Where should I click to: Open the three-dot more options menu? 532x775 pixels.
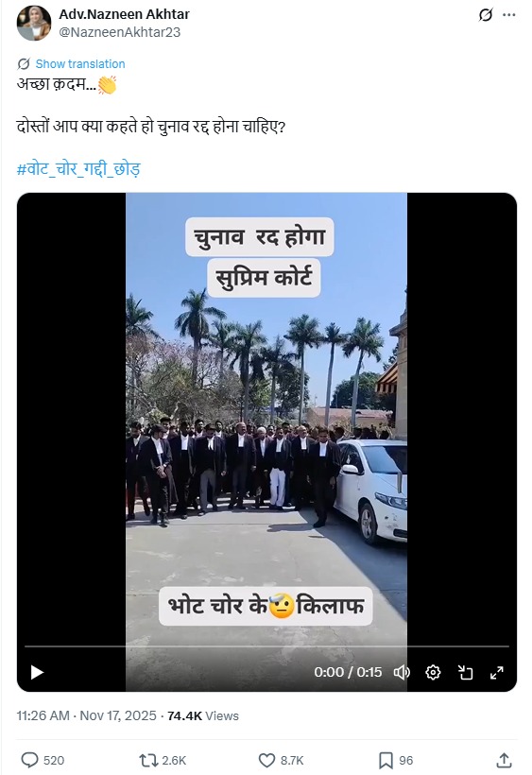pos(508,15)
